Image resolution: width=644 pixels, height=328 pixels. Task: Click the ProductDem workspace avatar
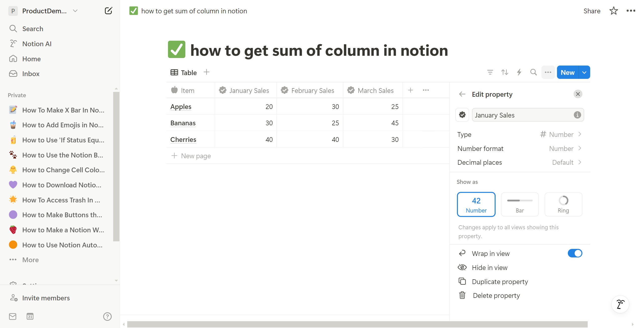(13, 11)
